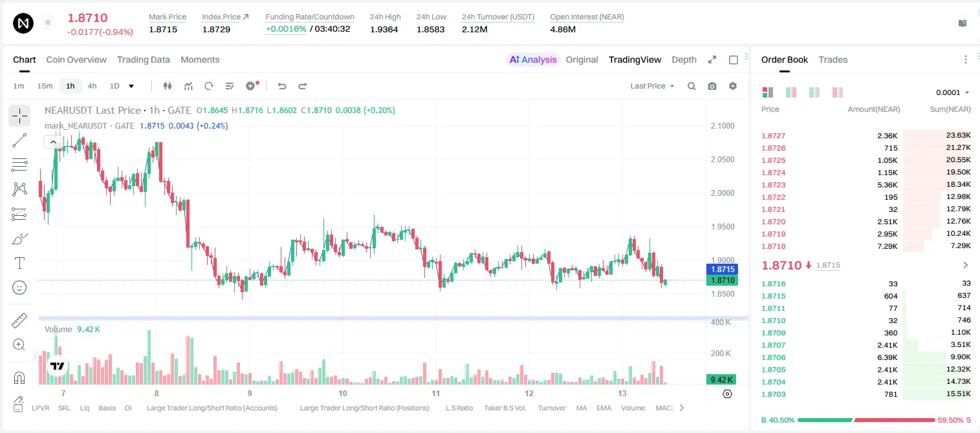Click the buy/sell ratio bar
The width and height of the screenshot is (980, 433).
tap(867, 420)
